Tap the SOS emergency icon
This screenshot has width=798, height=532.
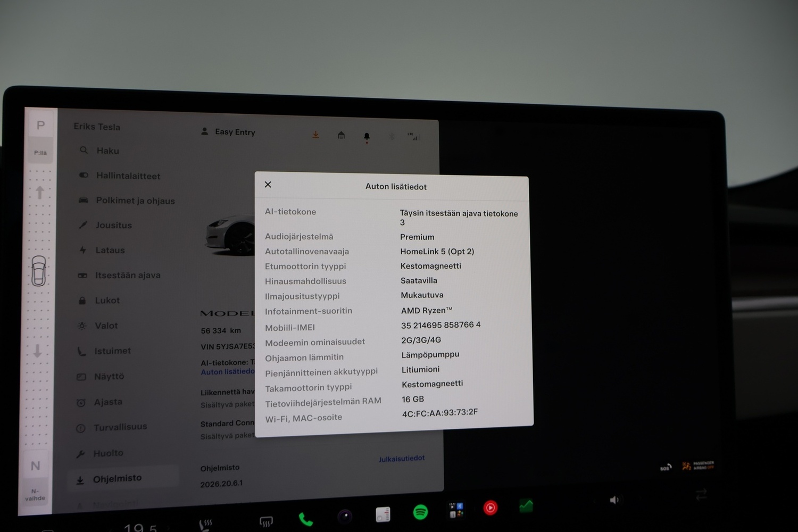pyautogui.click(x=666, y=468)
